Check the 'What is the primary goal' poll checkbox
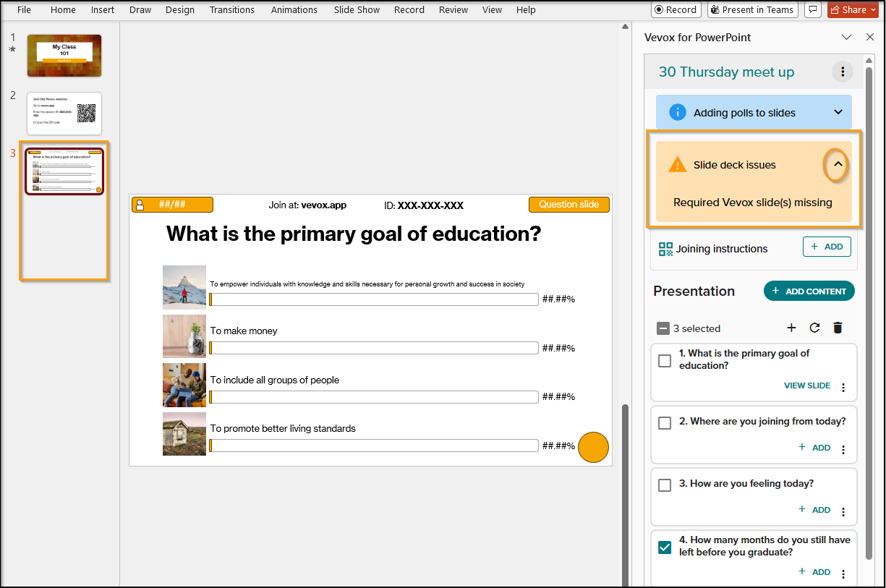 665,360
